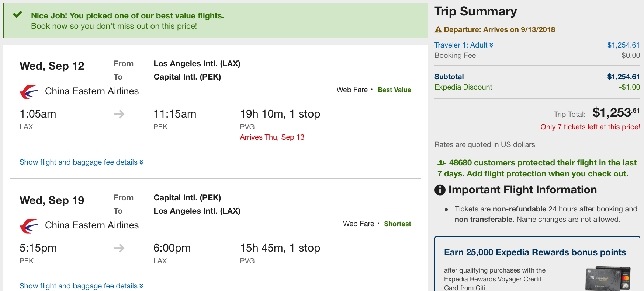
Task: Click Only 7 tickets left warning text
Action: (590, 127)
